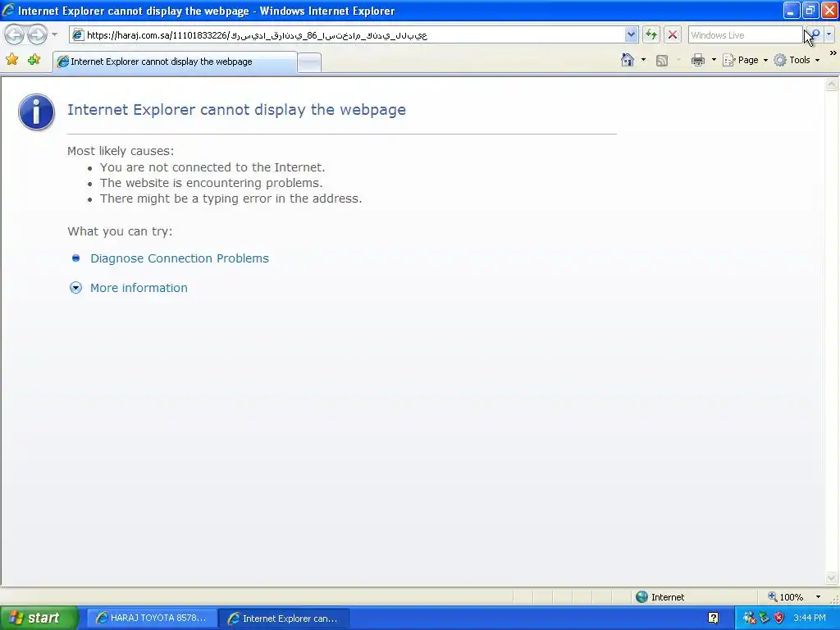The image size is (840, 630).
Task: Open the Page menu
Action: pos(745,60)
